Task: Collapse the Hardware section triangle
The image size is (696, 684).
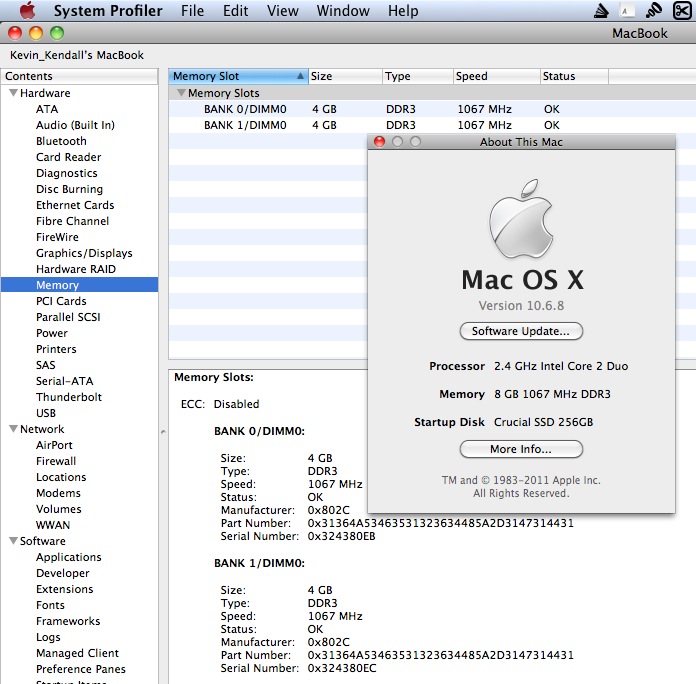Action: tap(13, 93)
